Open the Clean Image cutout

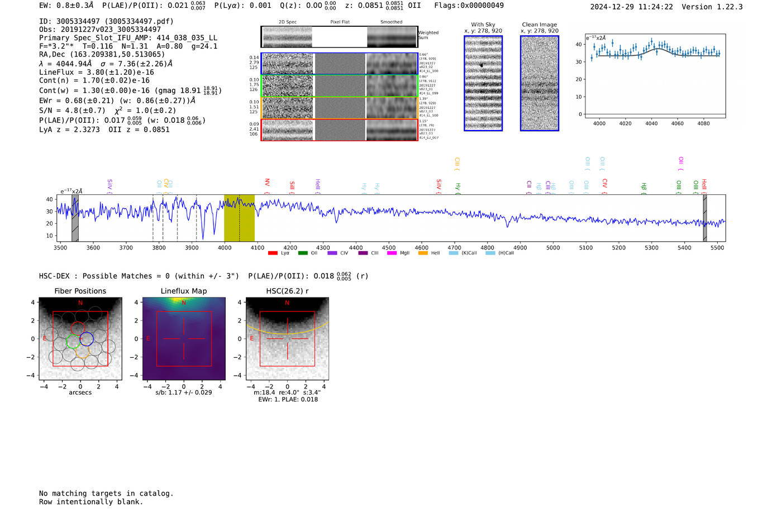point(539,83)
